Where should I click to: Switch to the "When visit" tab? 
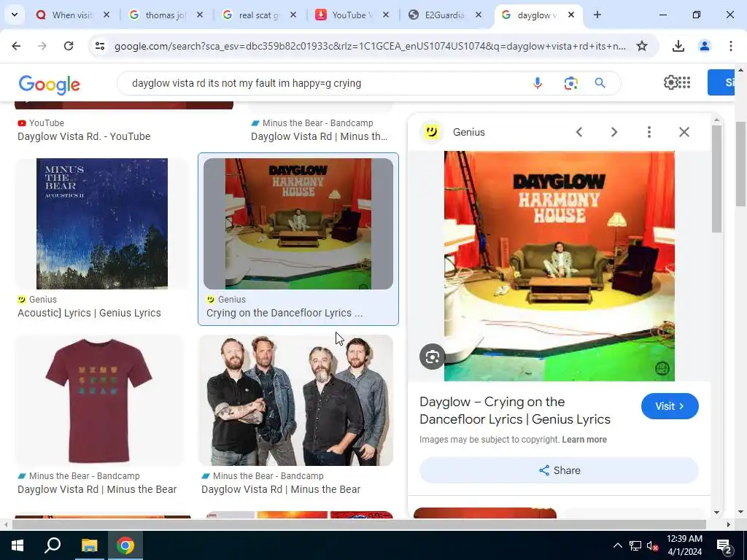(72, 15)
